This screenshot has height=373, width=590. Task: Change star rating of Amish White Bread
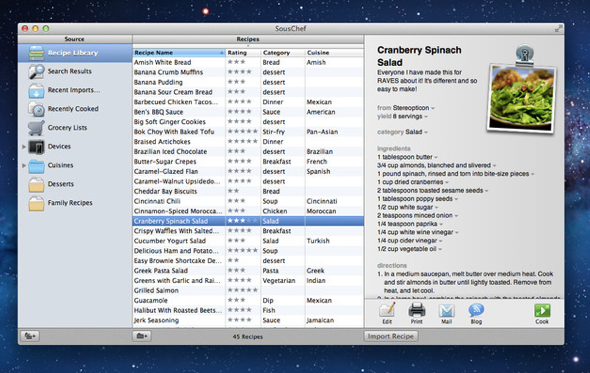coord(237,62)
